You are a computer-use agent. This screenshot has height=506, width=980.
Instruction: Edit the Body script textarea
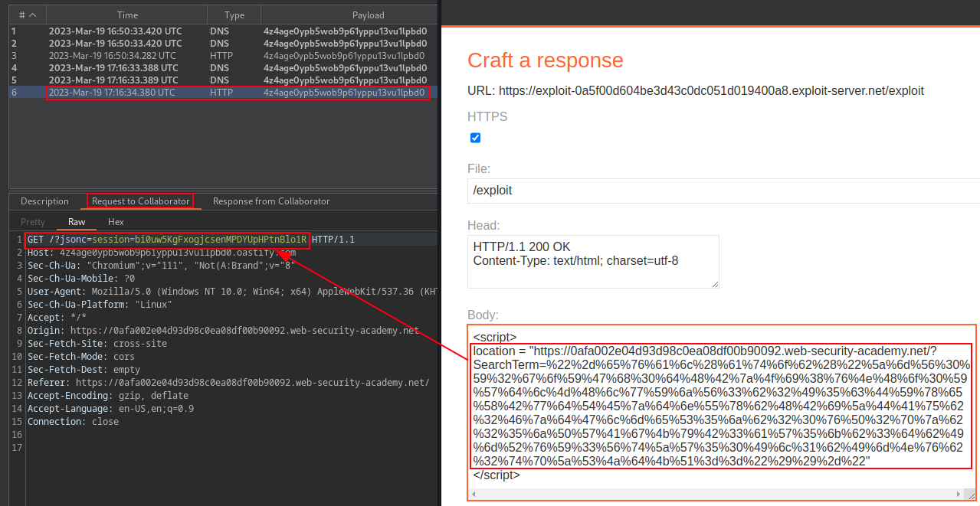pyautogui.click(x=722, y=413)
